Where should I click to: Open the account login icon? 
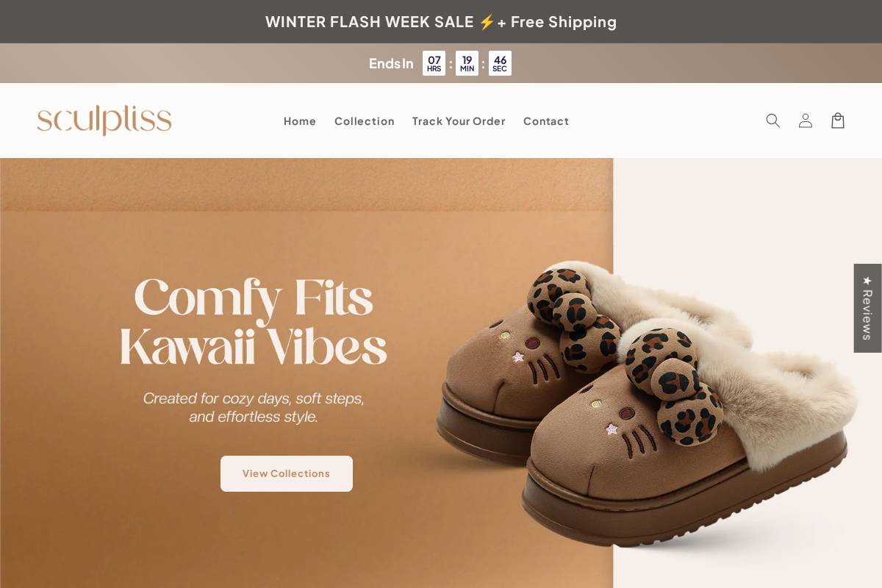[806, 121]
